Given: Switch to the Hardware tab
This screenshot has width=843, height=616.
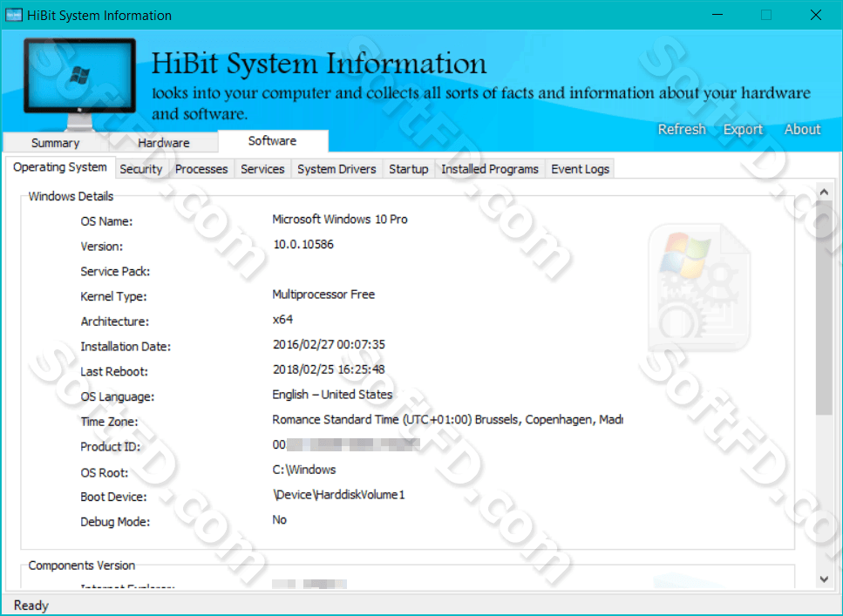Looking at the screenshot, I should click(x=163, y=143).
